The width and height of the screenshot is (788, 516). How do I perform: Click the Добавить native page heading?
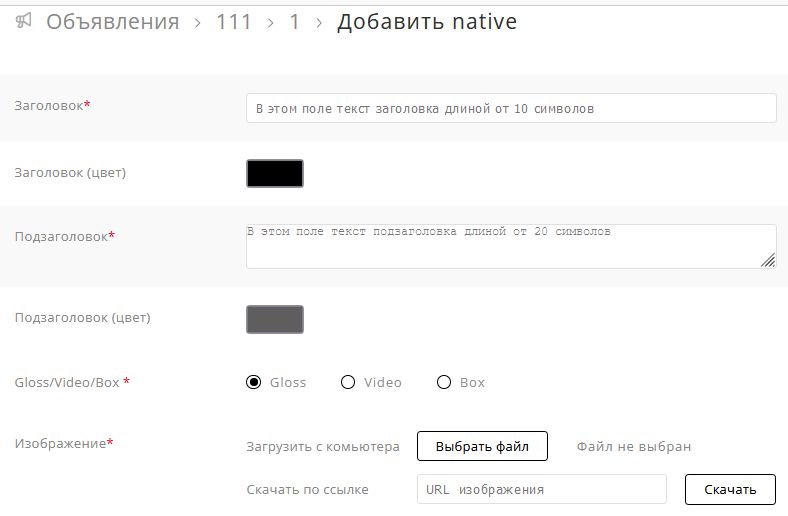[x=427, y=22]
